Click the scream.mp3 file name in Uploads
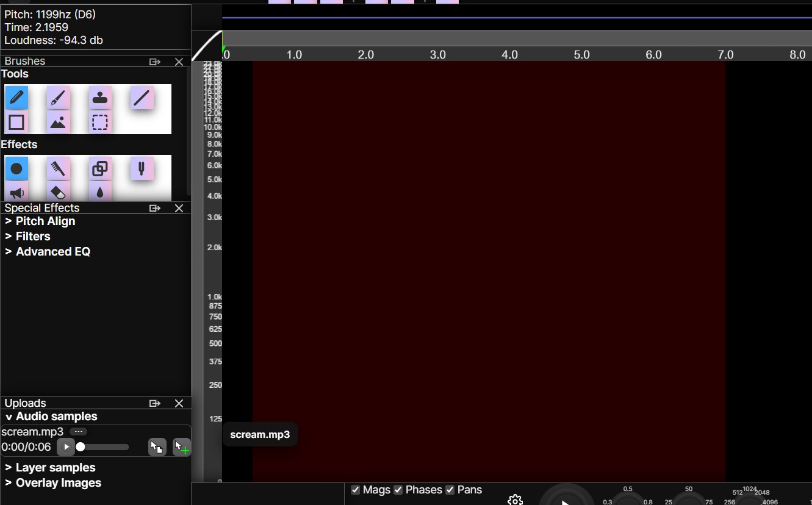812x505 pixels. pos(32,432)
